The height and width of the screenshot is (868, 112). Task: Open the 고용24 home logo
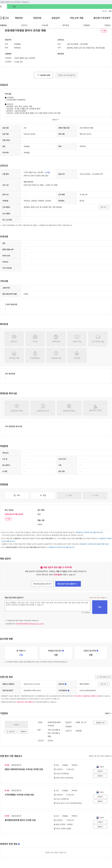tap(4, 18)
